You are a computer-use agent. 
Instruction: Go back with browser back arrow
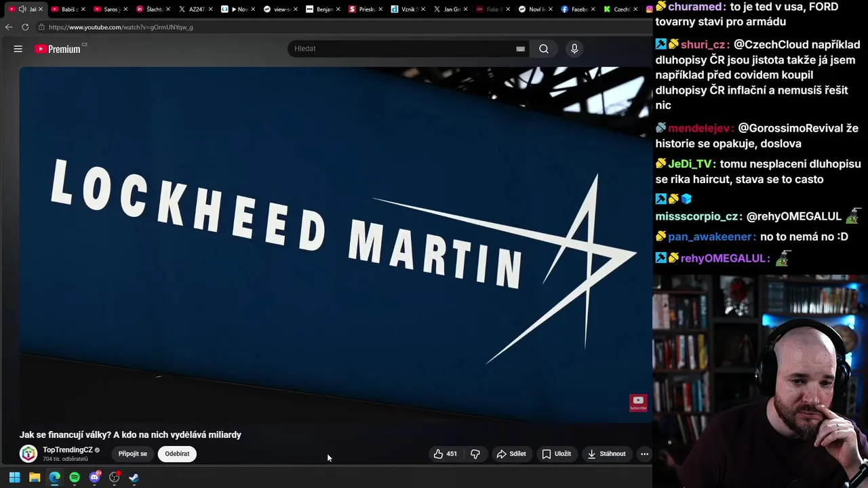pyautogui.click(x=8, y=27)
